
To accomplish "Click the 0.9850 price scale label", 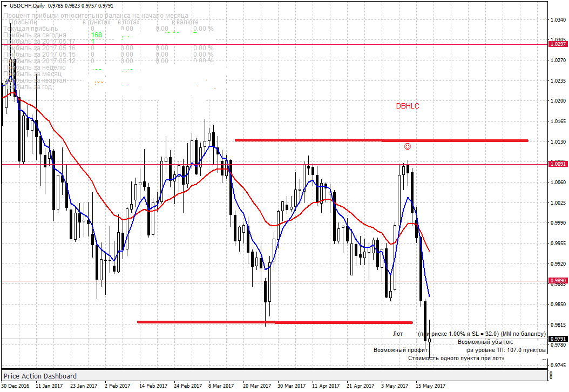I will [558, 304].
